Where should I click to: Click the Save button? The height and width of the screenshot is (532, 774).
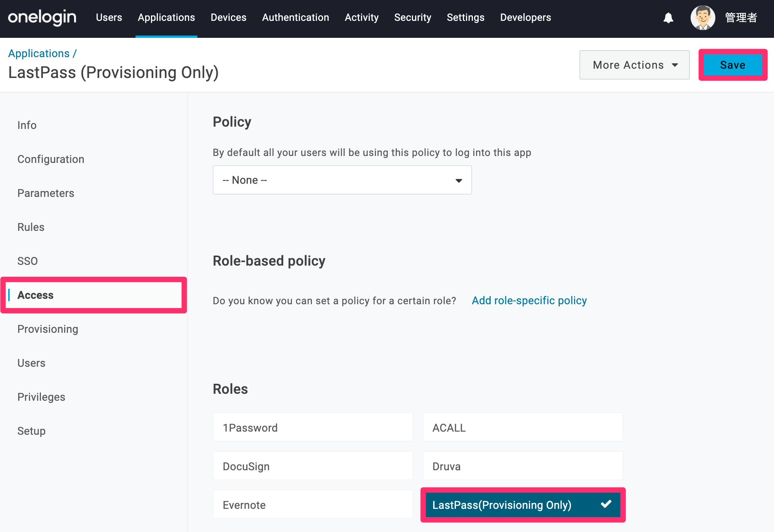point(733,65)
